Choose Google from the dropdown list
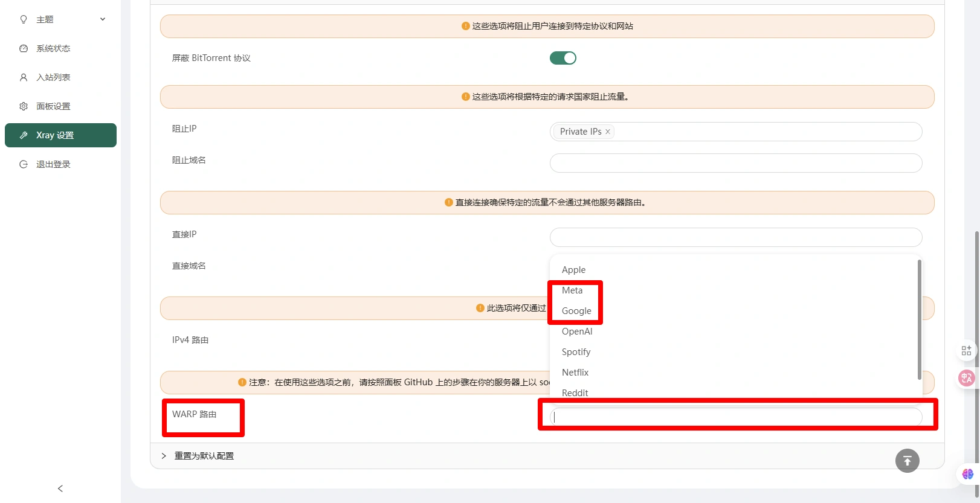Viewport: 980px width, 503px height. pos(576,311)
